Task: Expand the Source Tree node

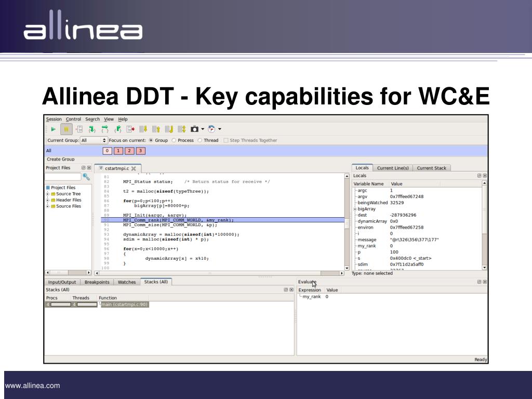Action: 48,194
